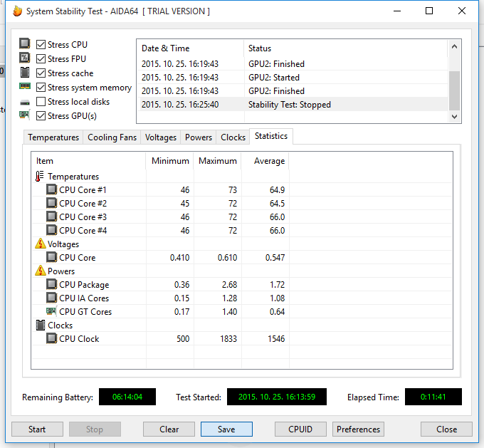Close the dialog with the Close button
The height and width of the screenshot is (448, 484).
click(447, 429)
